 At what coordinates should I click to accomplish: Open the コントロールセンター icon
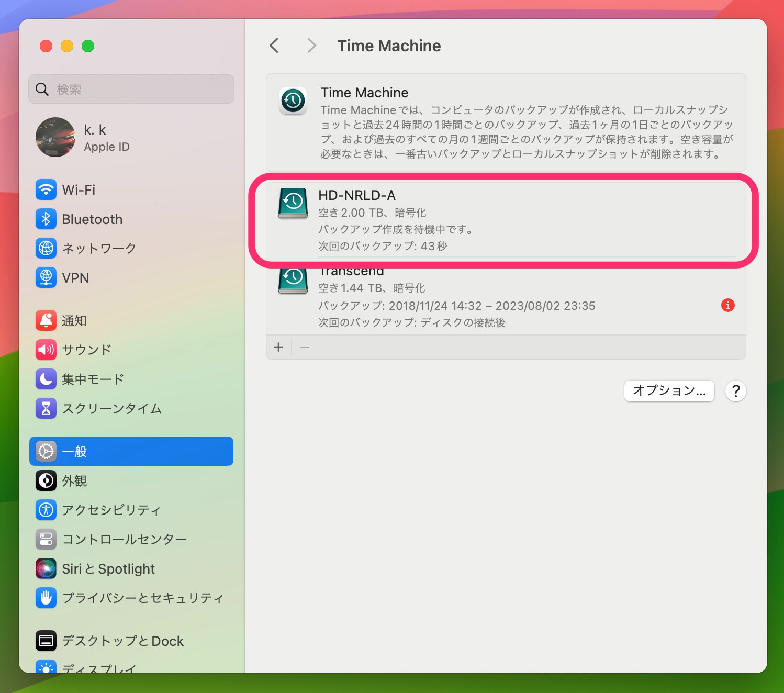(46, 539)
